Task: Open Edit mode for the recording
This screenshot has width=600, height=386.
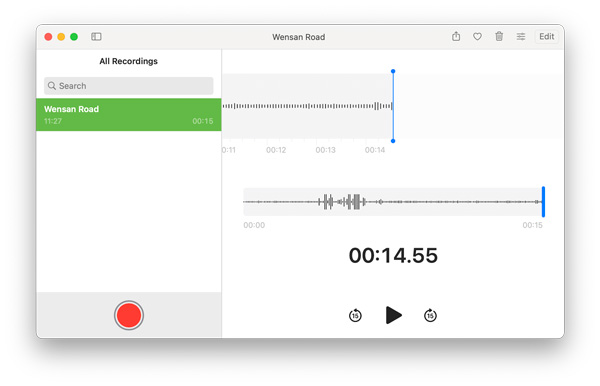Action: point(546,36)
